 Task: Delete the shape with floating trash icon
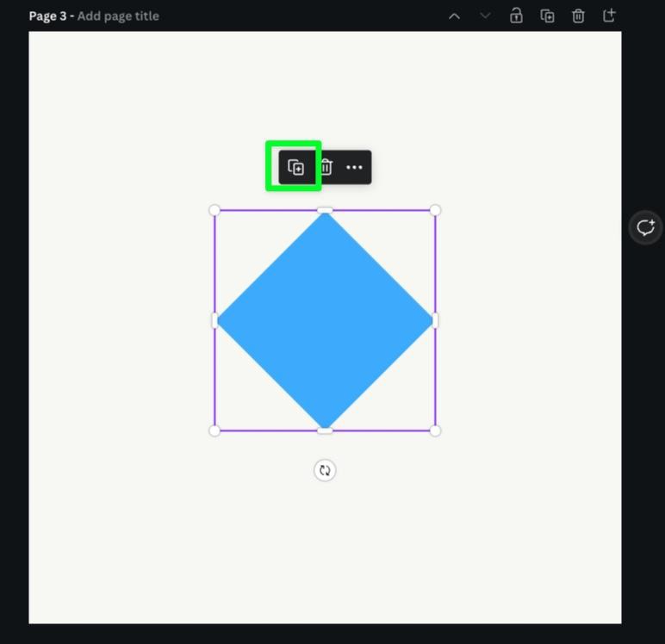click(326, 167)
